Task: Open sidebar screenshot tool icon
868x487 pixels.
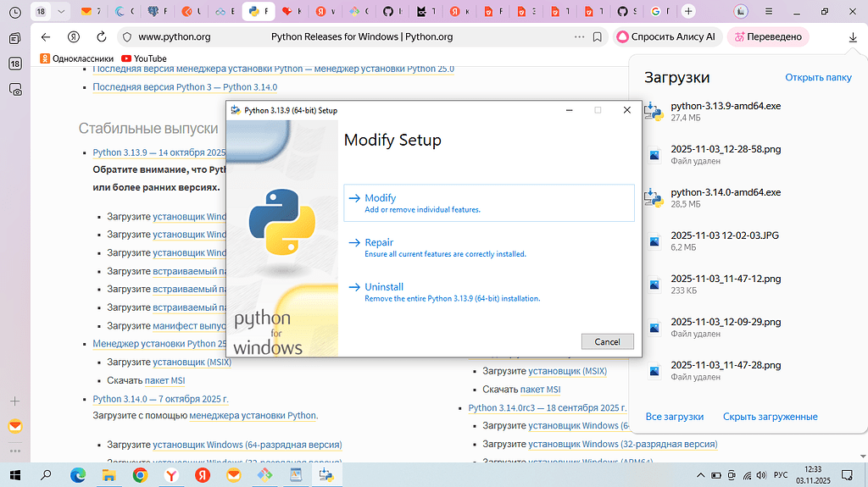Action: 15,89
